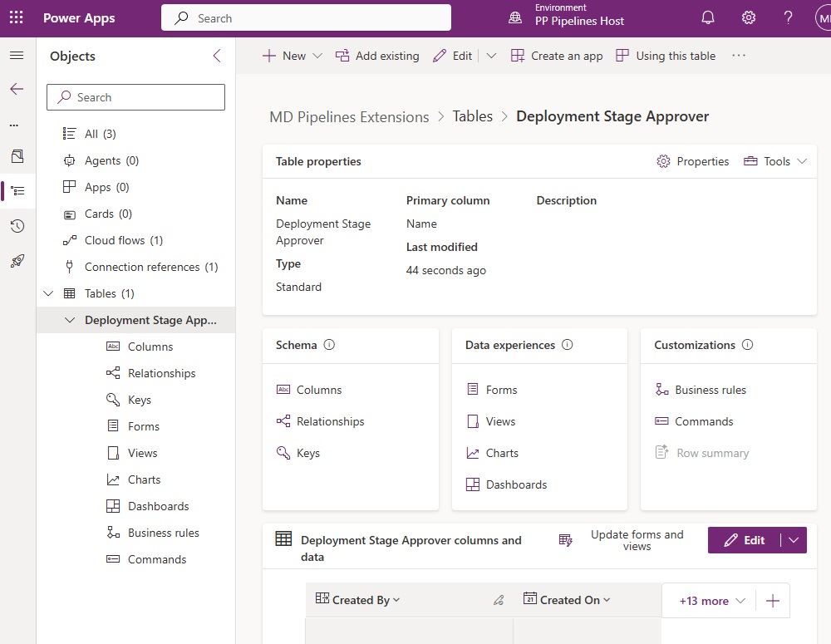Image resolution: width=831 pixels, height=644 pixels.
Task: Open dropdown next to purple Edit button
Action: 794,540
